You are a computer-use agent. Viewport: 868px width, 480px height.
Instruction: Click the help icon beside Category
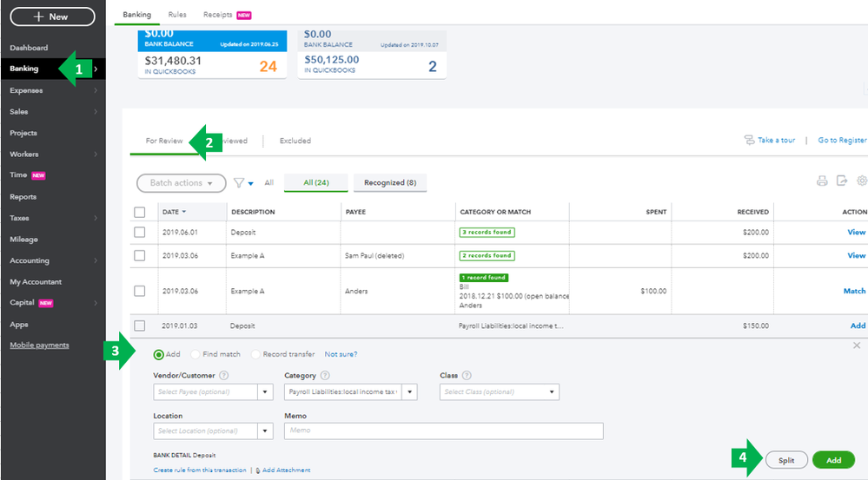325,376
